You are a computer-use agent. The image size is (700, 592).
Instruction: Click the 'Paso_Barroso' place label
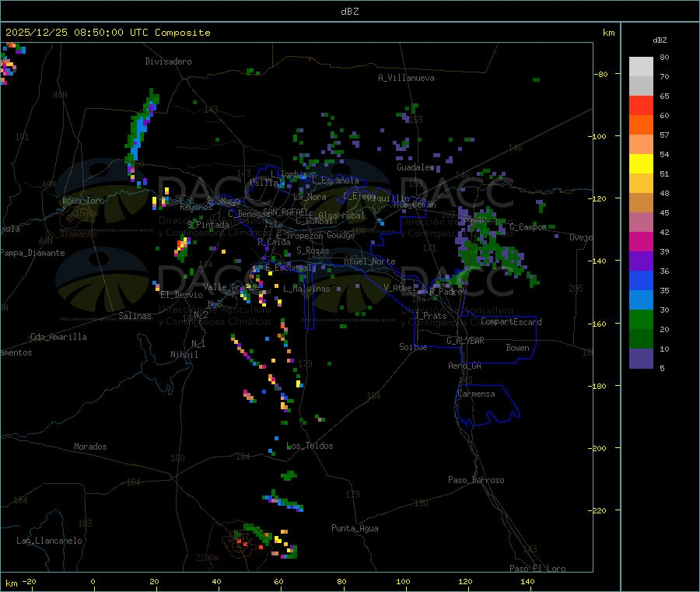(476, 481)
